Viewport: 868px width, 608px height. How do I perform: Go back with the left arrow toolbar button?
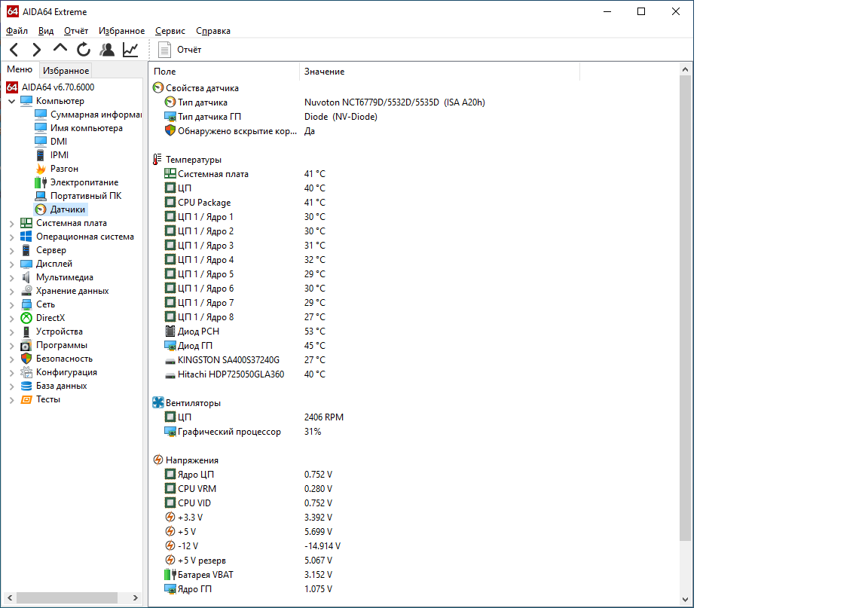point(14,50)
